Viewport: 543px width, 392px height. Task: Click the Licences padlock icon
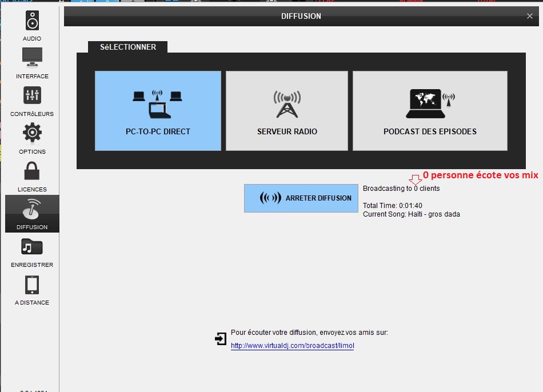(32, 171)
